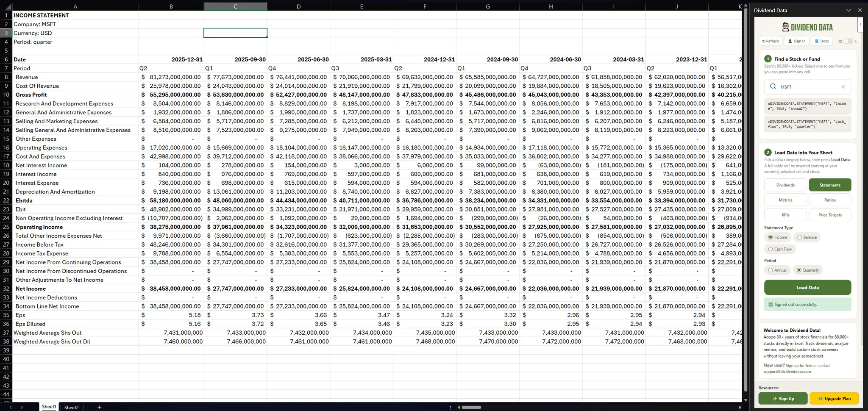The width and height of the screenshot is (868, 411).
Task: Open the Dividend Data pane options chevron
Action: click(849, 10)
